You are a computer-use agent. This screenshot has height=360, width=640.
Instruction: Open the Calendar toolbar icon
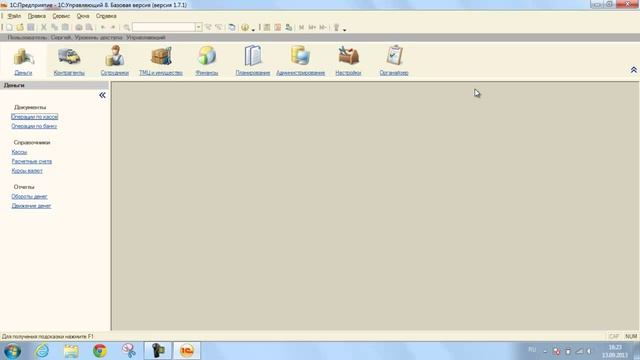coord(278,27)
